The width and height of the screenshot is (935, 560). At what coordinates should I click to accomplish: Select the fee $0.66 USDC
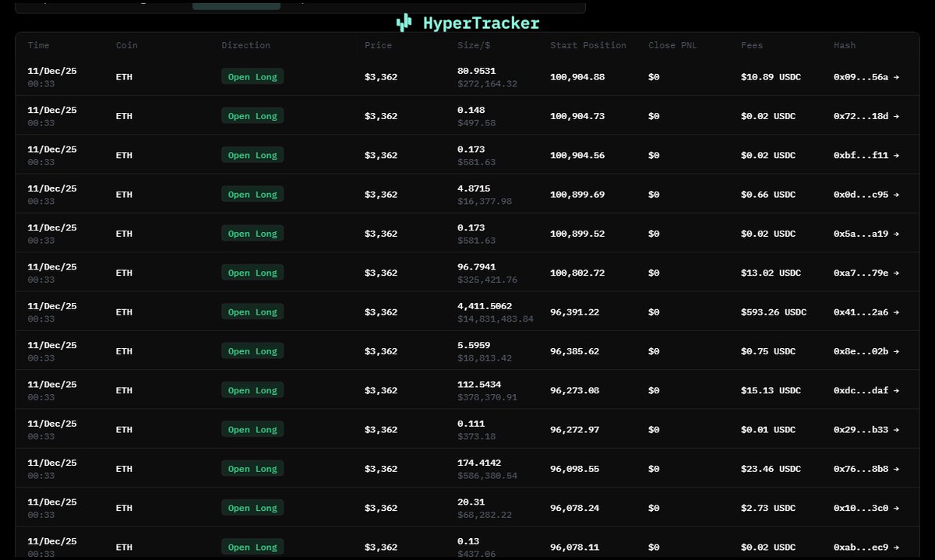click(768, 195)
